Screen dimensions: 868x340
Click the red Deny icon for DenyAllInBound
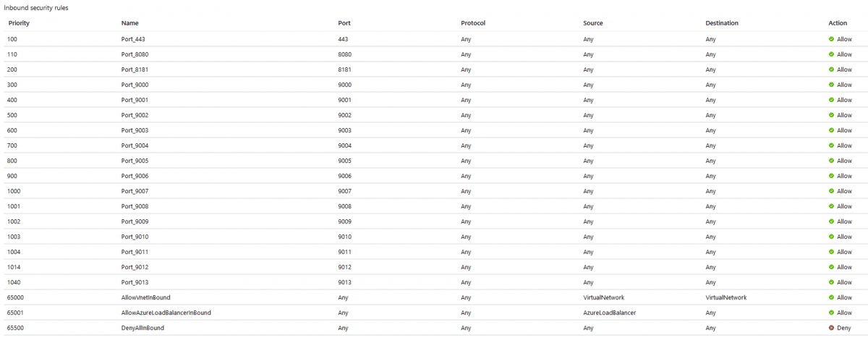pos(832,328)
